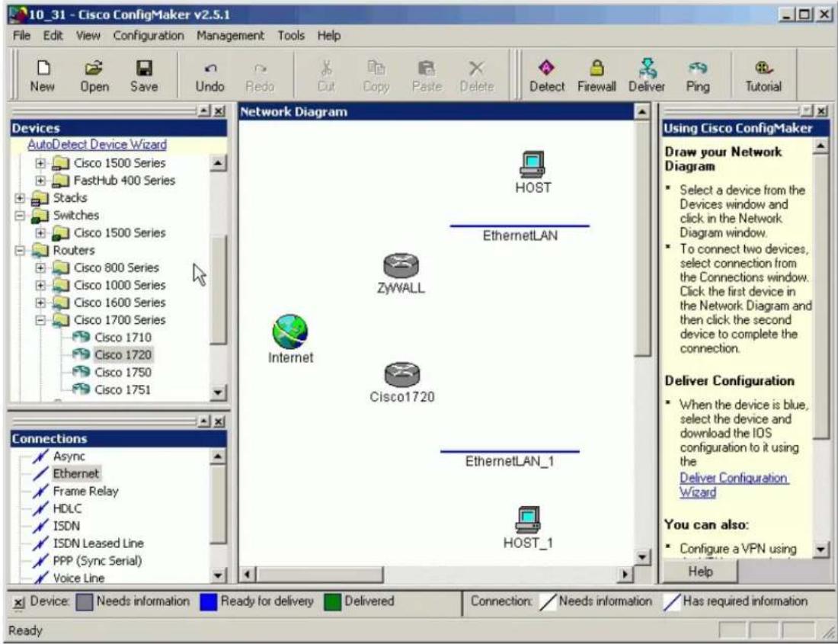
Task: Click the blue Ready for delivery swatch
Action: point(208,602)
